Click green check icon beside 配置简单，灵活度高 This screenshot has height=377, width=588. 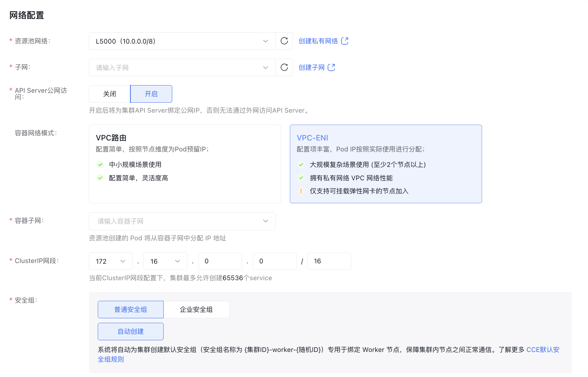pyautogui.click(x=100, y=178)
